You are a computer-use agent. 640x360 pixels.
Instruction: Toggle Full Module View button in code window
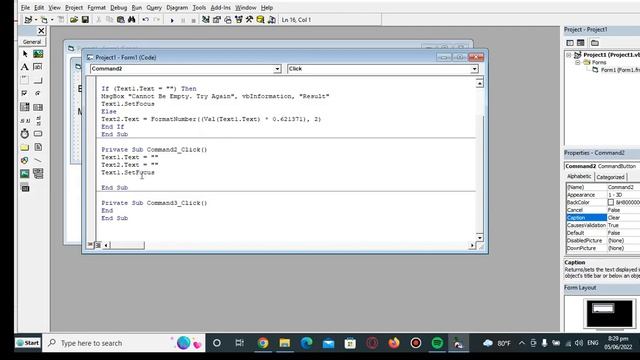[x=98, y=245]
